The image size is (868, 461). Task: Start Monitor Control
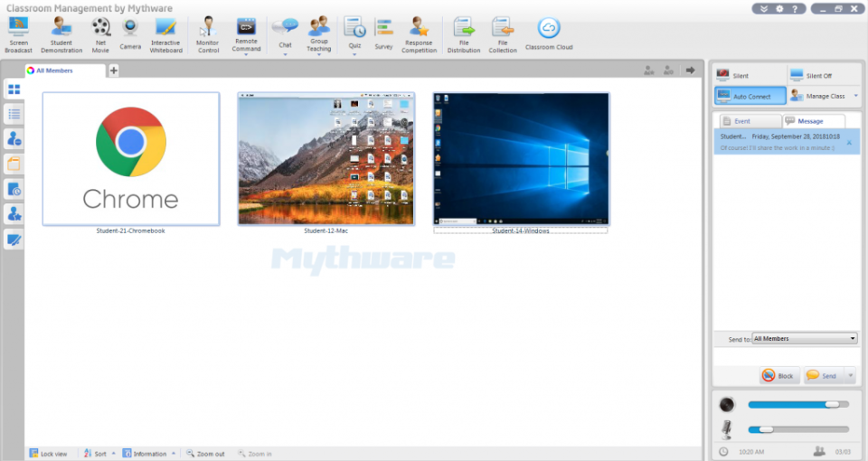point(208,34)
